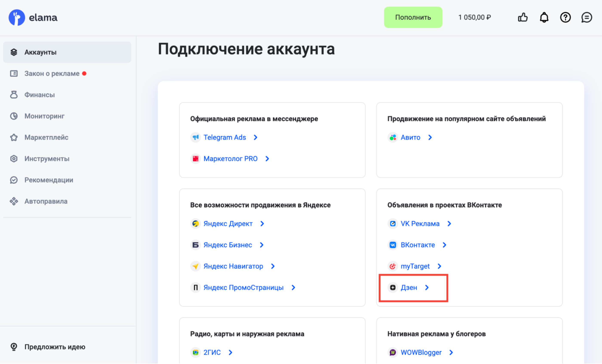Open the help question mark icon
Image resolution: width=602 pixels, height=364 pixels.
[x=565, y=17]
